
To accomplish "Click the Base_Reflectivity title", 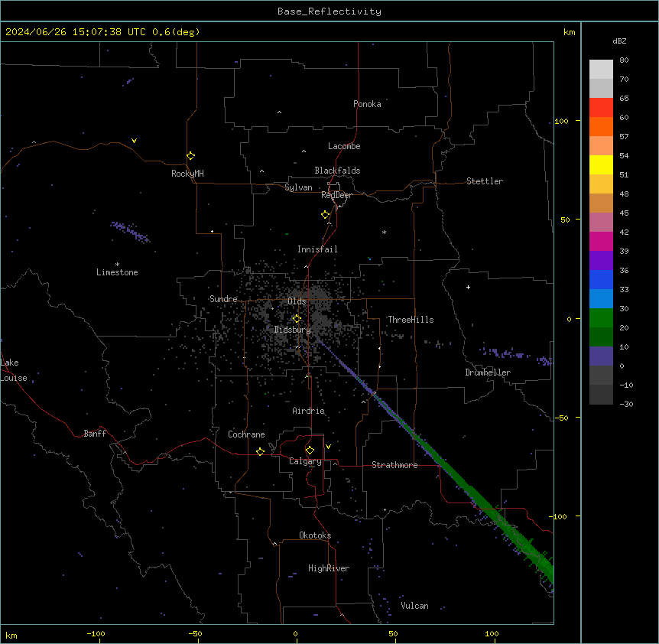I will click(x=329, y=11).
